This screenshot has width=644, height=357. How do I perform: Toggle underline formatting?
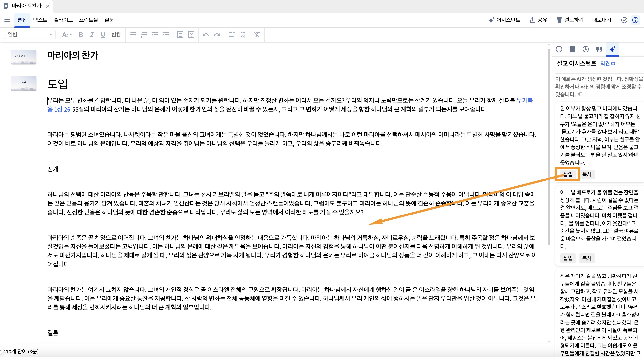click(103, 34)
